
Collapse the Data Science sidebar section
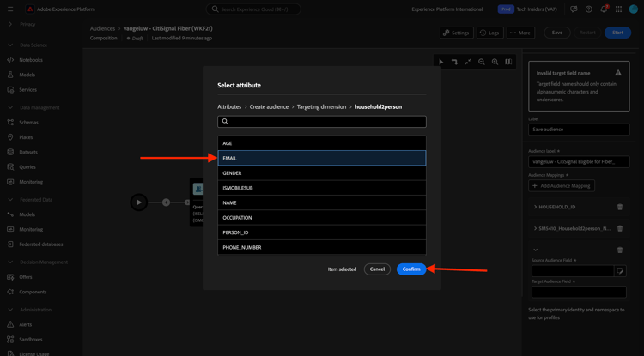(10, 45)
